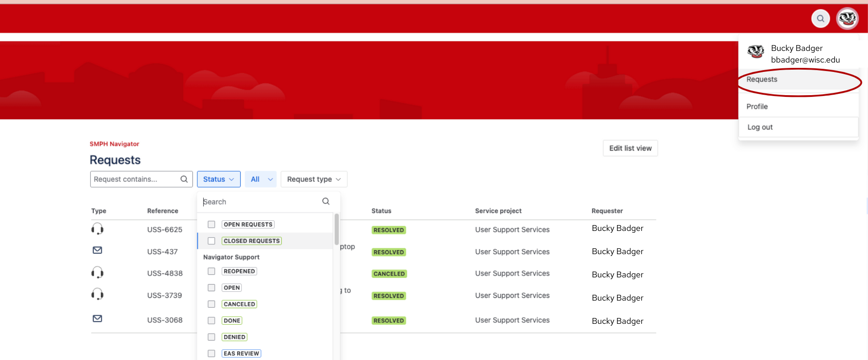Image resolution: width=868 pixels, height=360 pixels.
Task: Enable the Canceled status checkbox
Action: [212, 304]
